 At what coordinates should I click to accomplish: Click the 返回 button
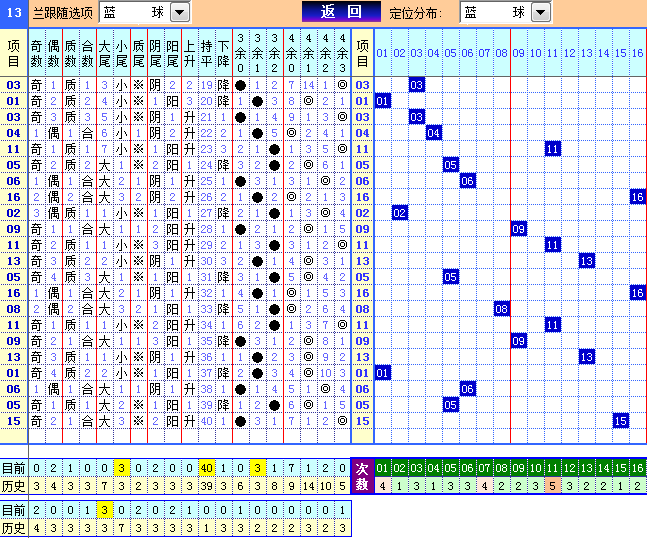(341, 12)
